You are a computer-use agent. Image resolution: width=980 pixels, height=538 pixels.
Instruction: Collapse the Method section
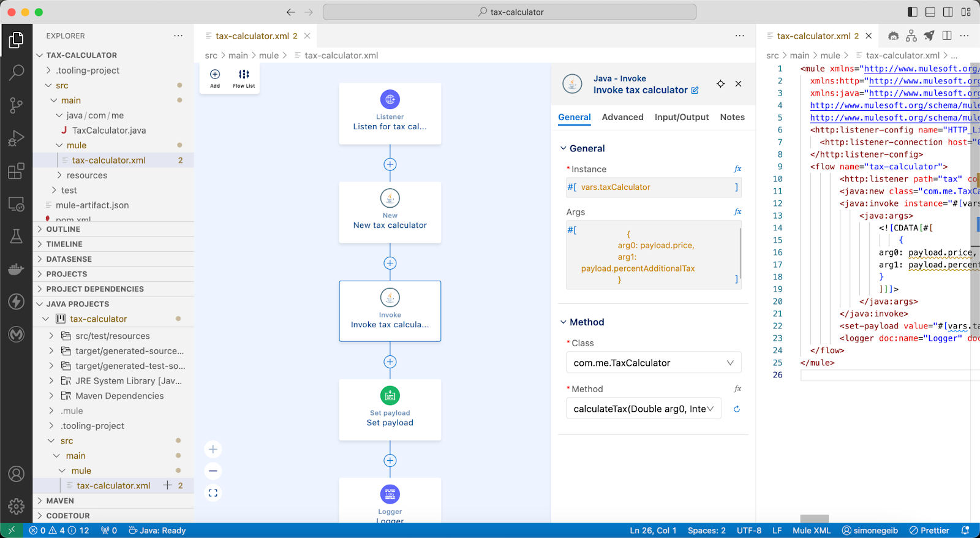[563, 322]
